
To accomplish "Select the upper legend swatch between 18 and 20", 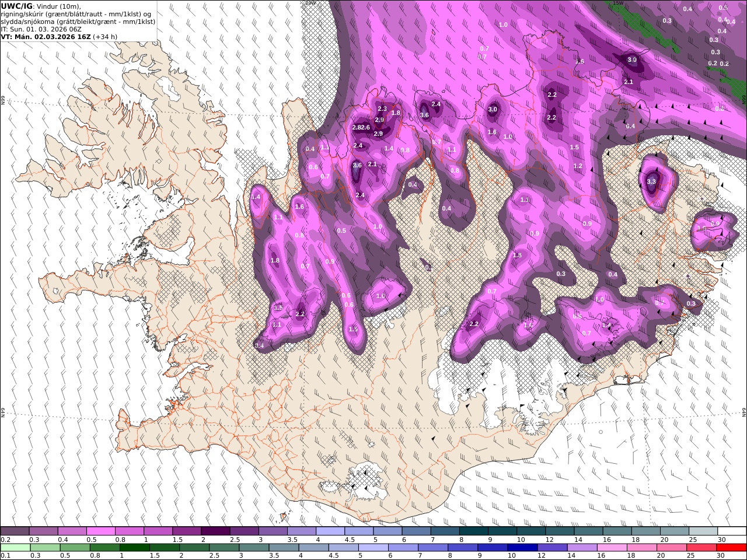I will click(x=645, y=531).
